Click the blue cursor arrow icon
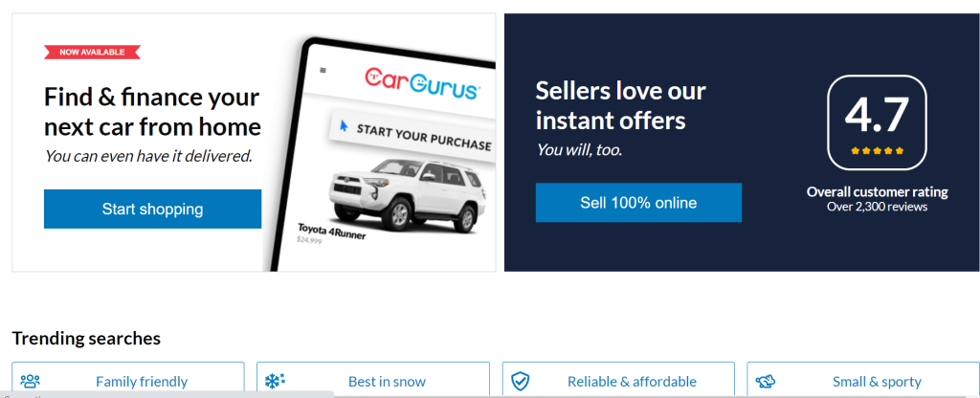The width and height of the screenshot is (980, 398). [x=344, y=125]
